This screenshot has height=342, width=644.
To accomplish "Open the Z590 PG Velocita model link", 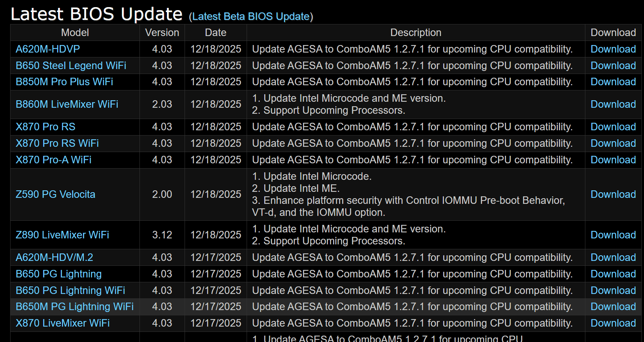I will [55, 194].
